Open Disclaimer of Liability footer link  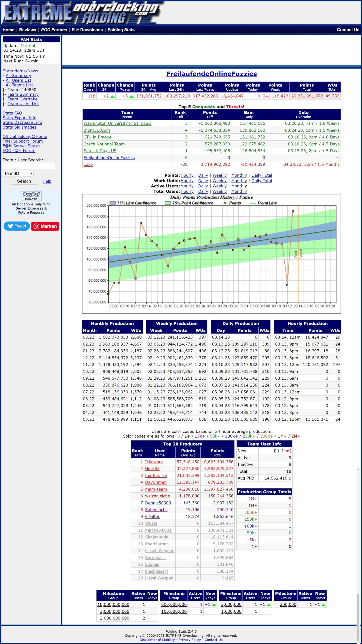click(157, 640)
